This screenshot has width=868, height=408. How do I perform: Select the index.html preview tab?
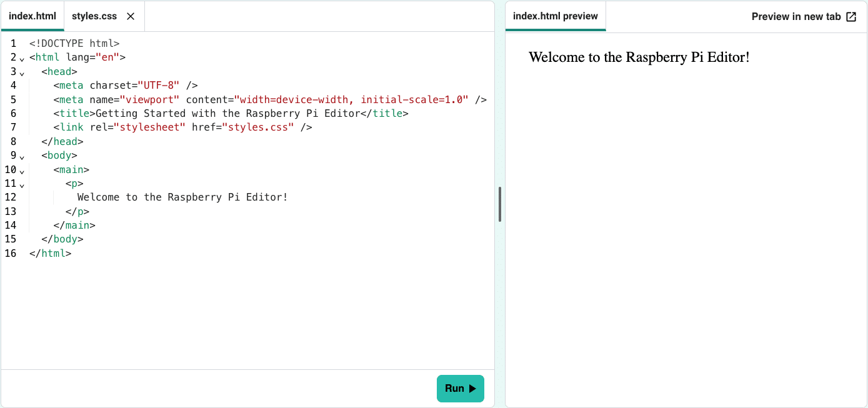click(556, 16)
